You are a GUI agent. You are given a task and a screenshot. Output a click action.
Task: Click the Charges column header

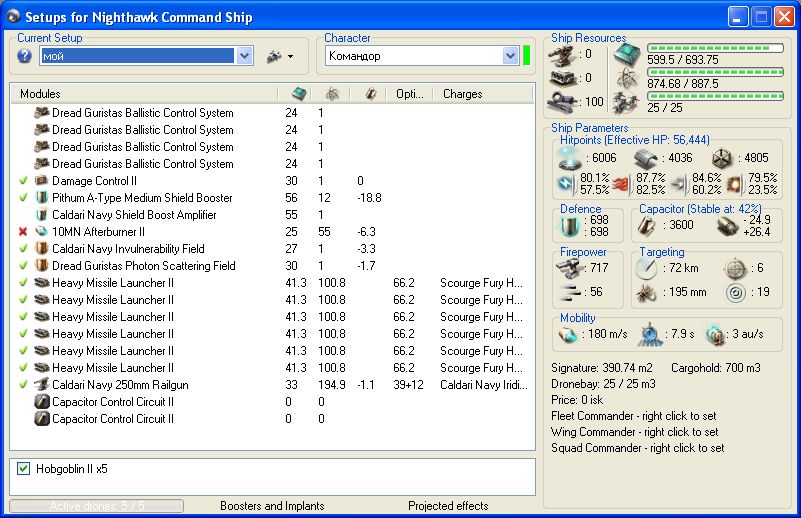pos(461,94)
